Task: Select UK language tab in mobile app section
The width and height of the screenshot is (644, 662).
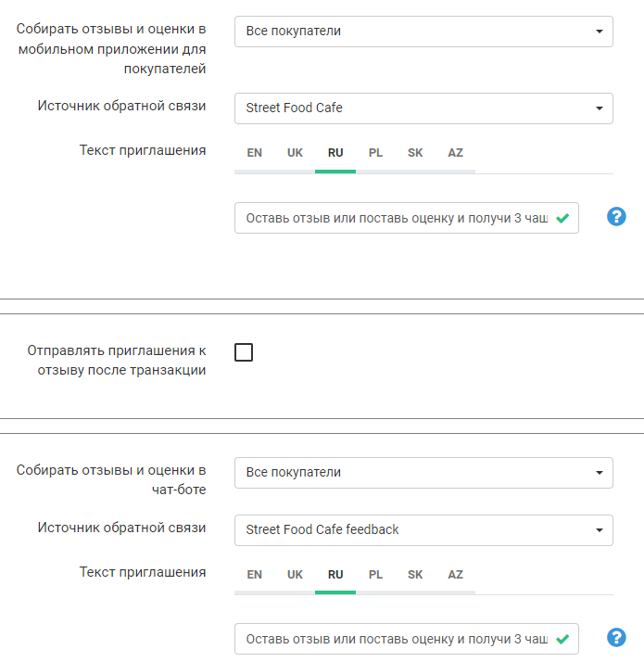Action: 295,153
